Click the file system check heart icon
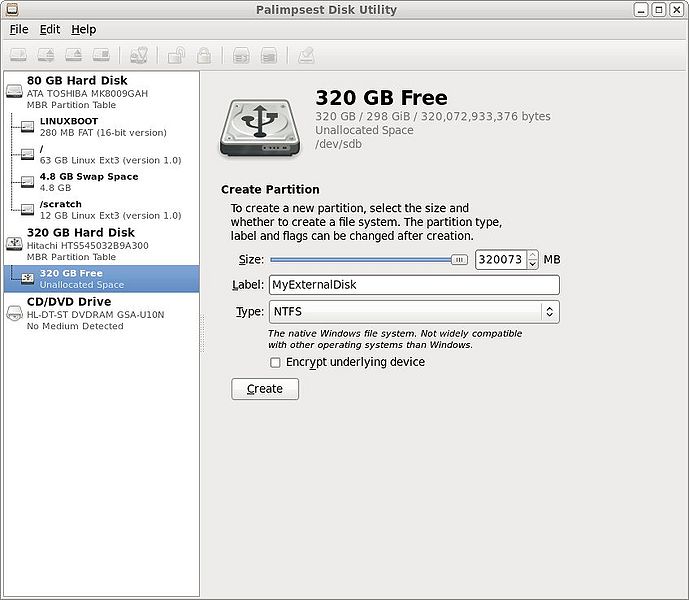Image resolution: width=689 pixels, height=600 pixels. [139, 55]
